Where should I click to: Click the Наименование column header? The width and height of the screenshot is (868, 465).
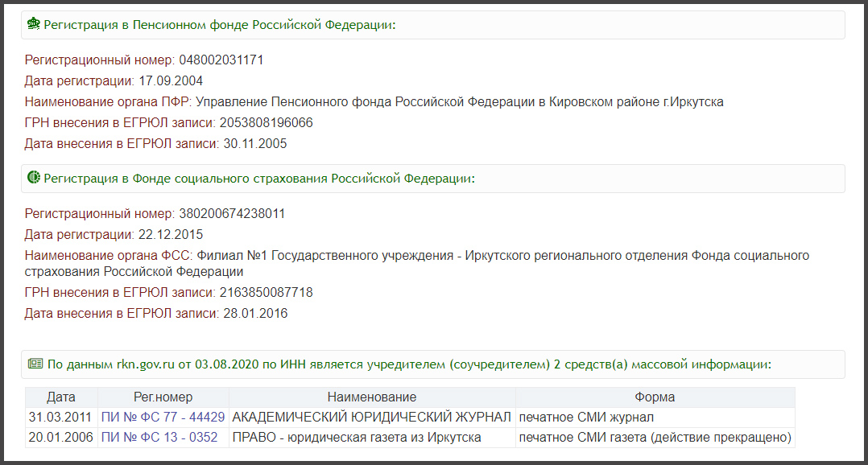[x=372, y=397]
